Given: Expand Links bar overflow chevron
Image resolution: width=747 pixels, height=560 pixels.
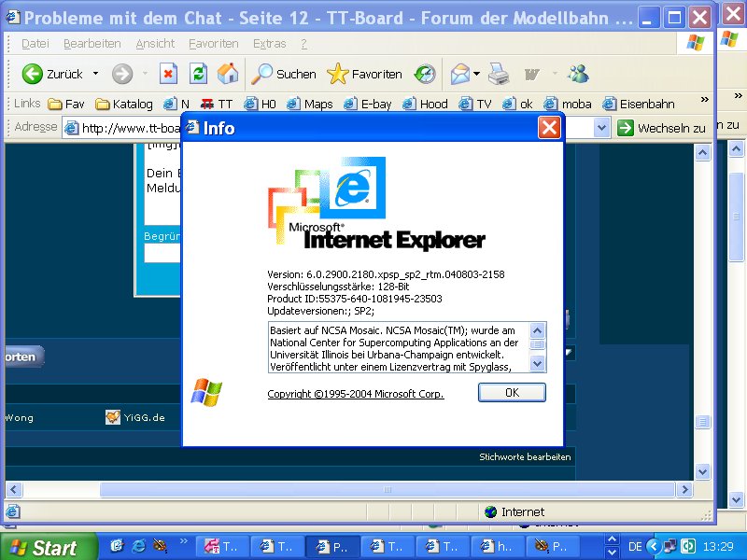Looking at the screenshot, I should tap(705, 100).
